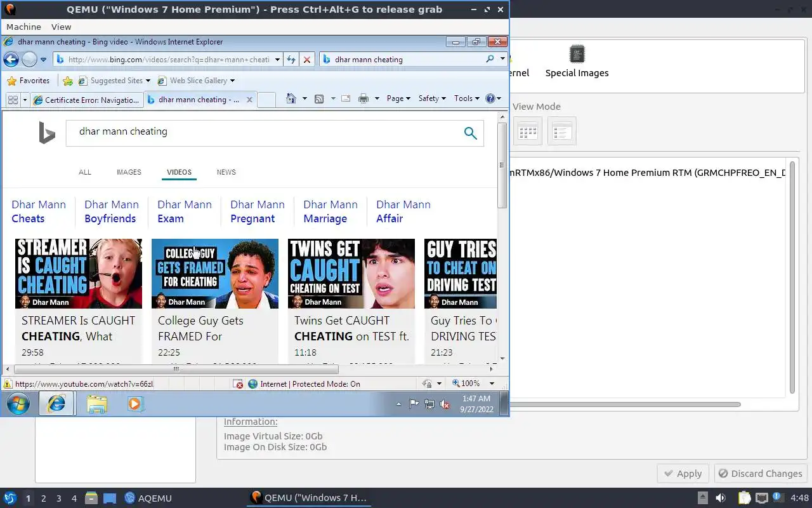Click IE vertical scrollbar thumb
The height and width of the screenshot is (508, 812).
tap(502, 166)
